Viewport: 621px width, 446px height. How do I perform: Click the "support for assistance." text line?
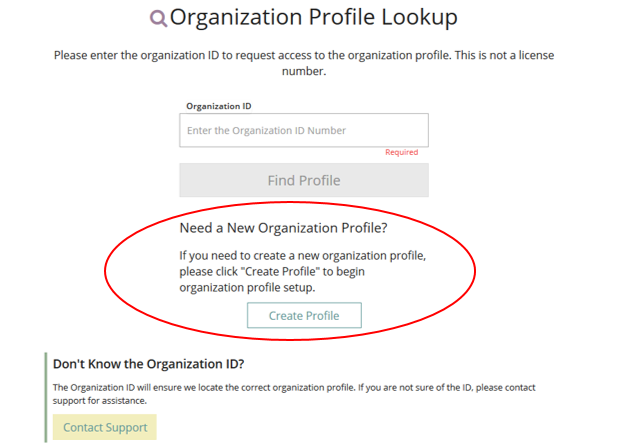pos(100,400)
